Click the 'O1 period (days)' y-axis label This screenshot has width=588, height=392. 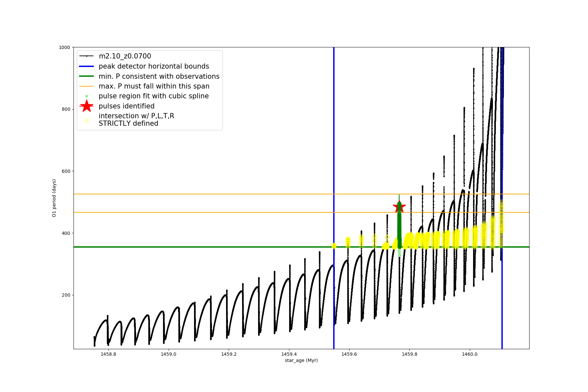point(54,198)
